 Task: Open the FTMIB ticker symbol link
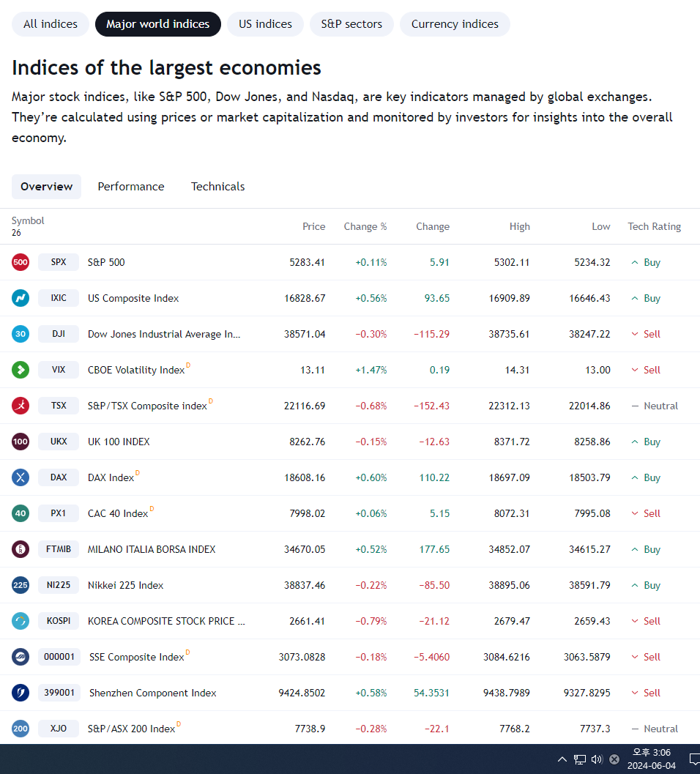[x=59, y=549]
